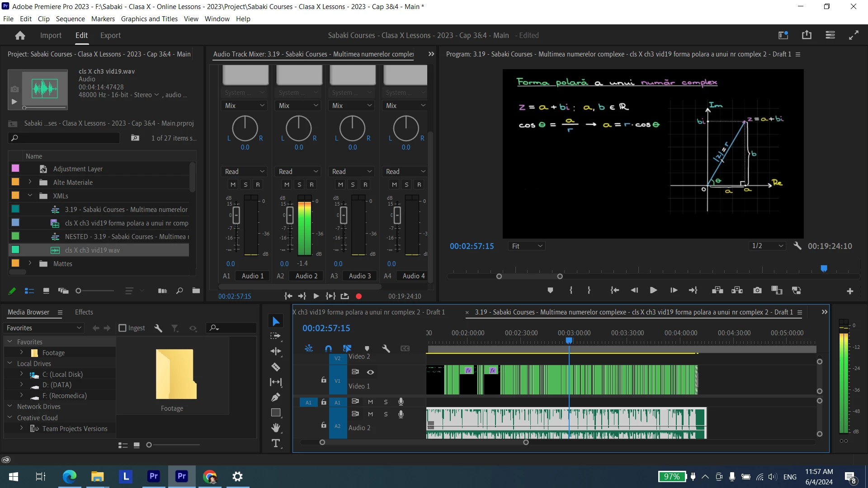Click Export Frame camera icon
Image resolution: width=868 pixels, height=488 pixels.
[x=757, y=291]
